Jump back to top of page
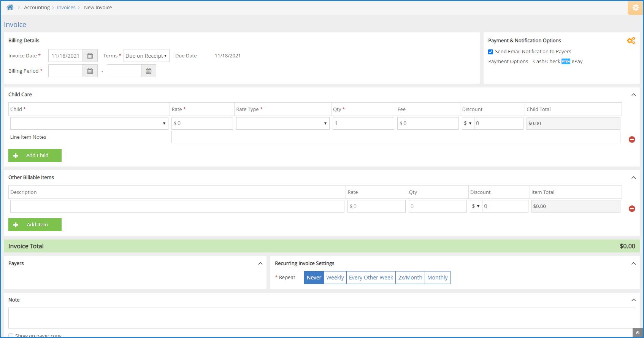This screenshot has width=644, height=338. coord(638,333)
